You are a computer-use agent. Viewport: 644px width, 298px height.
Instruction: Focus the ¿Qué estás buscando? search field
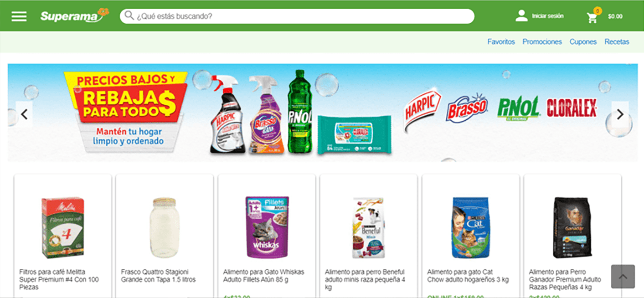(x=297, y=16)
